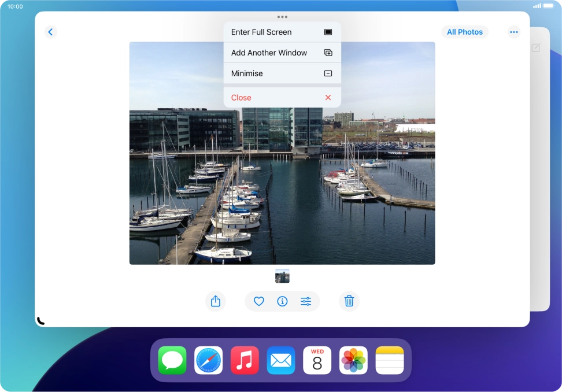Screen dimensions: 562x392
Task: Select Enter Full Screen from the menu
Action: [x=282, y=32]
